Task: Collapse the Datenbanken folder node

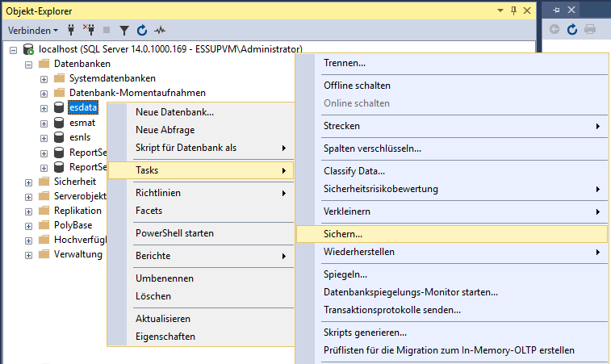Action: (28, 65)
